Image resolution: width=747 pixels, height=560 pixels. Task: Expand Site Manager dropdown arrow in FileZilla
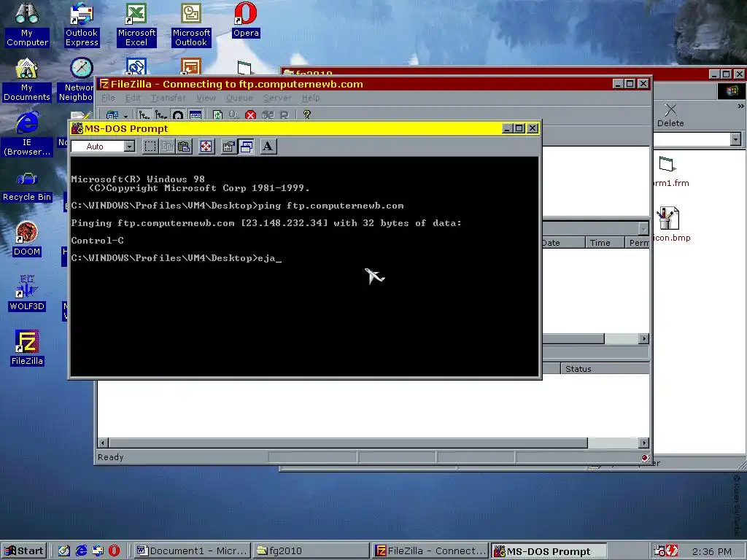click(x=125, y=115)
